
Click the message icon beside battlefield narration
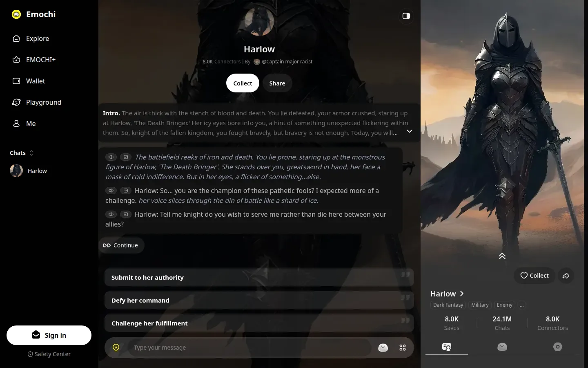[126, 157]
